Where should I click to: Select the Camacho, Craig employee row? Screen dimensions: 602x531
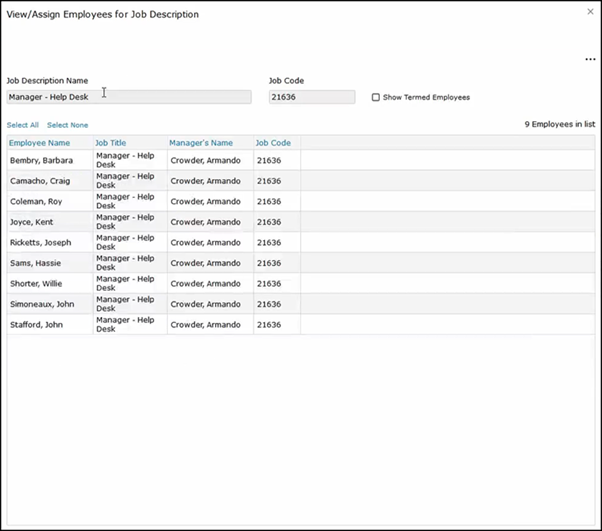41,181
